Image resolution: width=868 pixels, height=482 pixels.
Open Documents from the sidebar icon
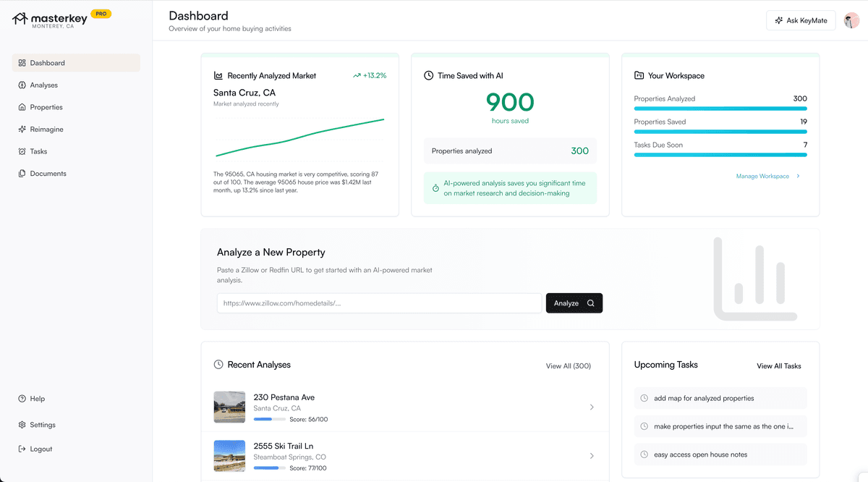[x=22, y=173]
